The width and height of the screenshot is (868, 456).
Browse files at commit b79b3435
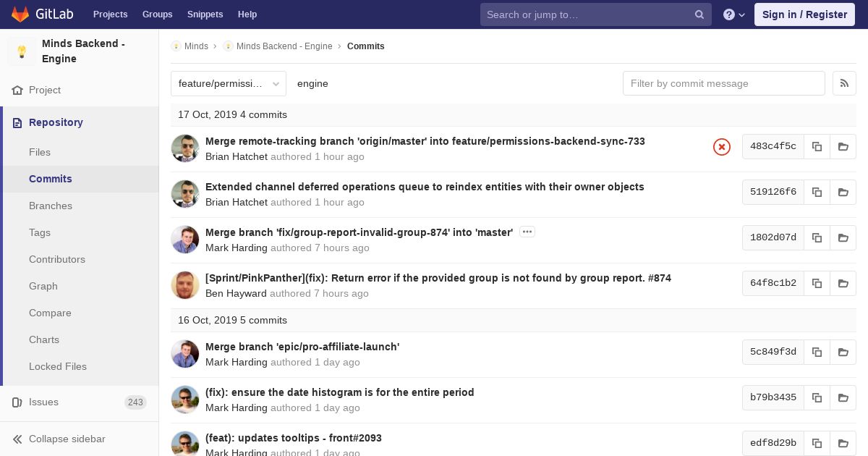coord(843,397)
